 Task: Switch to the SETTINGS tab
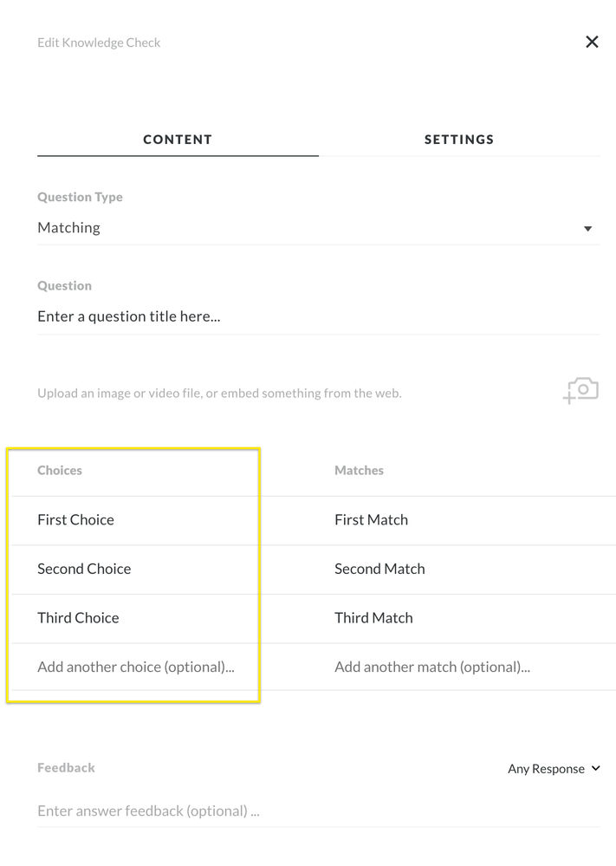[x=458, y=139]
